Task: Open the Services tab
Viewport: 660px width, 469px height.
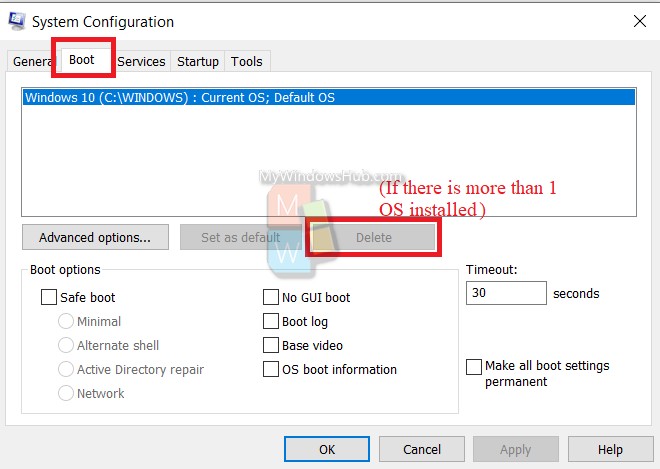Action: click(x=141, y=61)
